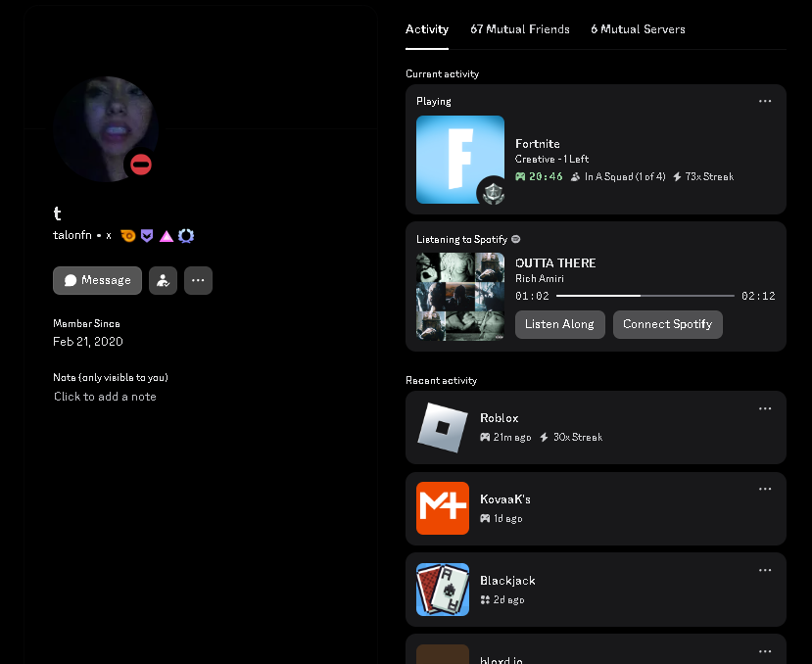This screenshot has height=664, width=812.
Task: Click Spotify logo next to Listening to Spotify
Action: pos(516,239)
